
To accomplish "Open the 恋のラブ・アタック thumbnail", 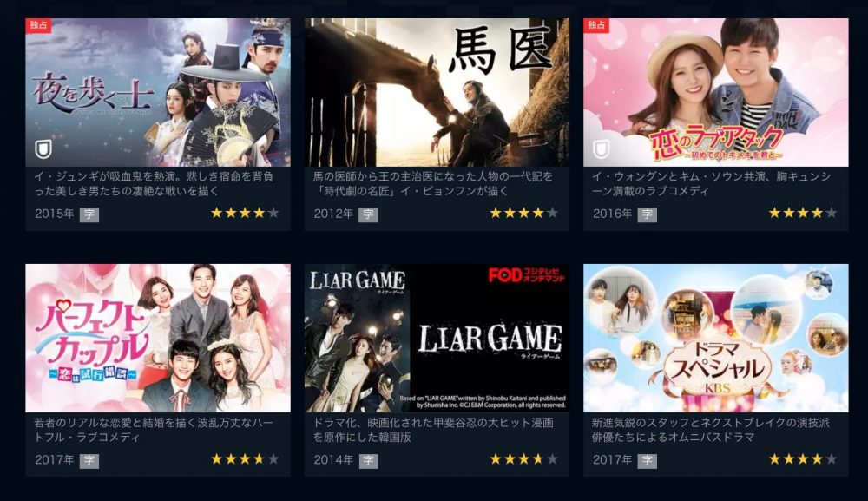I will click(x=716, y=92).
